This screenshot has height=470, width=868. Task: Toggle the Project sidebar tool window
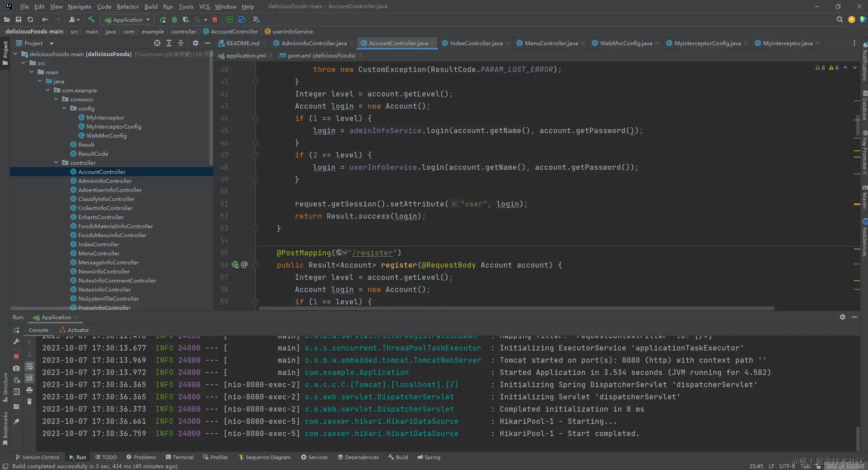pos(5,53)
